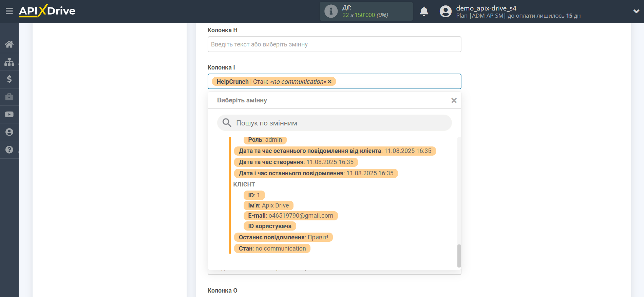
Task: Select Останнє повідомлення: Привіт! variable
Action: tap(283, 237)
